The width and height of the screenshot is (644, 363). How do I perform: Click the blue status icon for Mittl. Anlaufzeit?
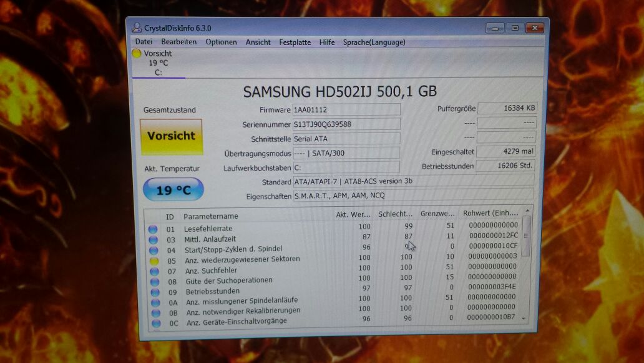[153, 240]
